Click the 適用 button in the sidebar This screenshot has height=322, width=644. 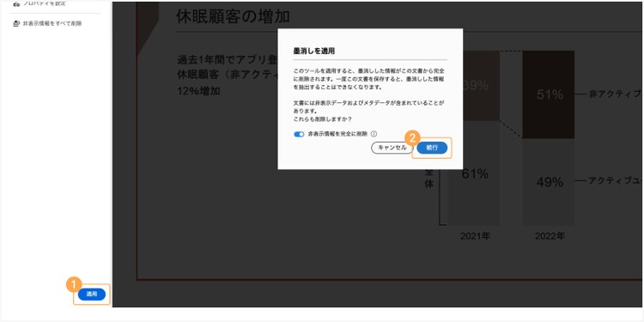[92, 294]
